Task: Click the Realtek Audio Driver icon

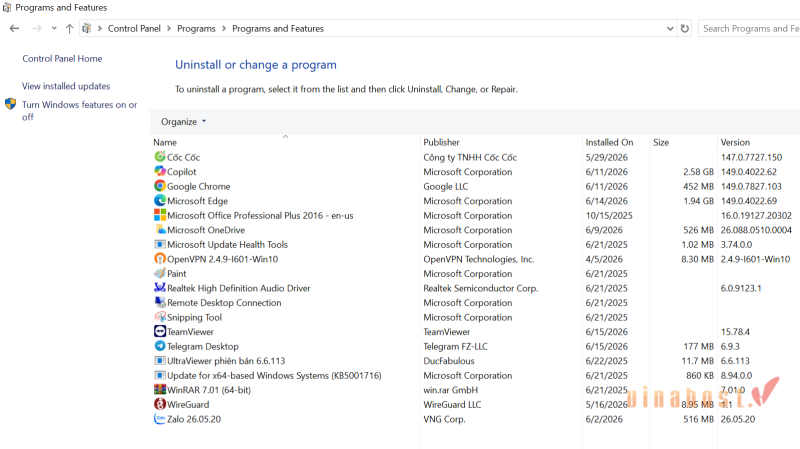Action: pos(160,288)
